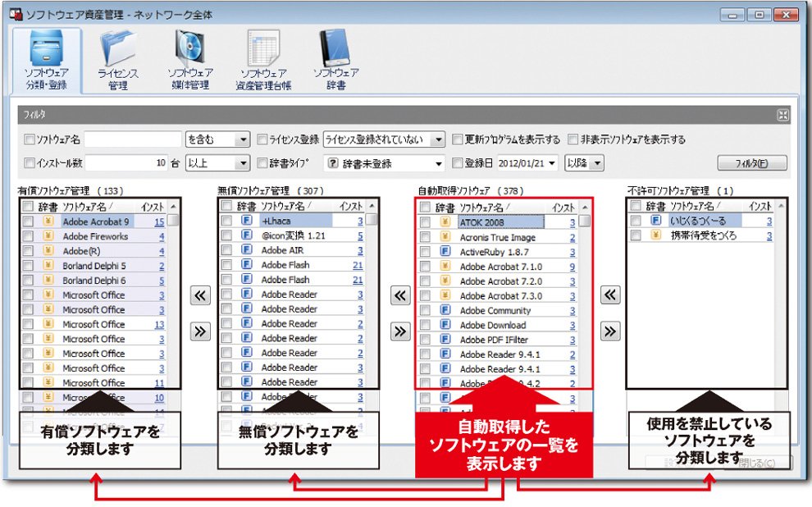Viewport: 812px width, 507px height.
Task: Click the « button between 無償 and 自動取得 lists
Action: [399, 295]
